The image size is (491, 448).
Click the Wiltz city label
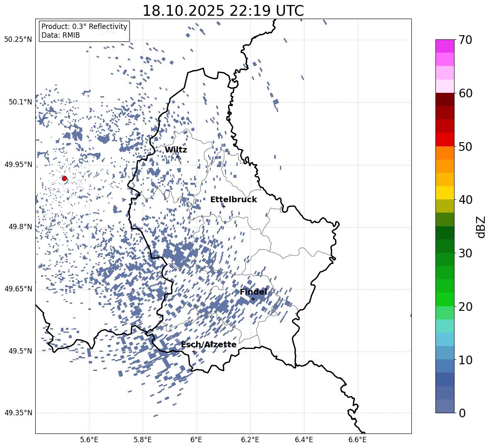point(176,150)
